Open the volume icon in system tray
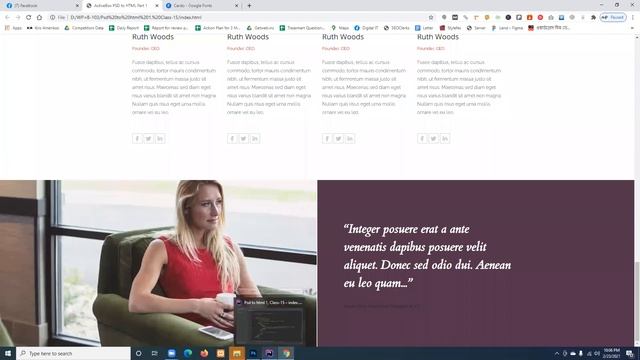 pyautogui.click(x=597, y=353)
